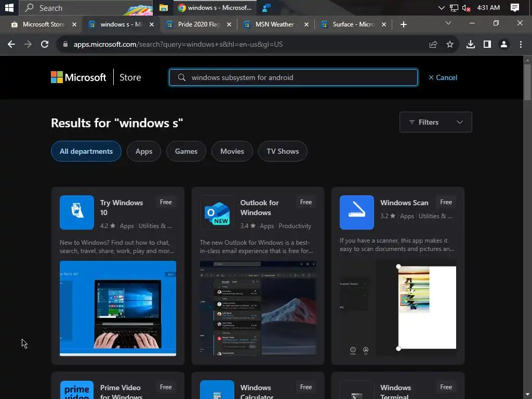The image size is (532, 399).
Task: Close the windows s tab
Action: [x=152, y=24]
